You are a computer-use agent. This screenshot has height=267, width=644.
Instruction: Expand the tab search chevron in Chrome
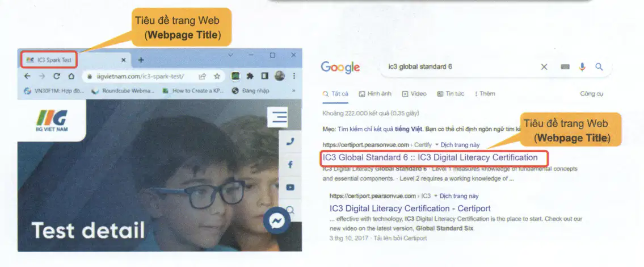[230, 55]
